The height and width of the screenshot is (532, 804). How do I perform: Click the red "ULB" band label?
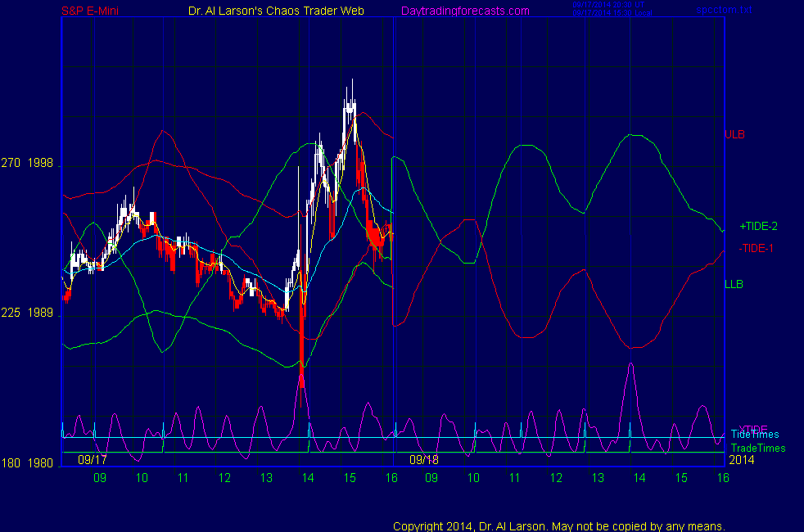[734, 134]
